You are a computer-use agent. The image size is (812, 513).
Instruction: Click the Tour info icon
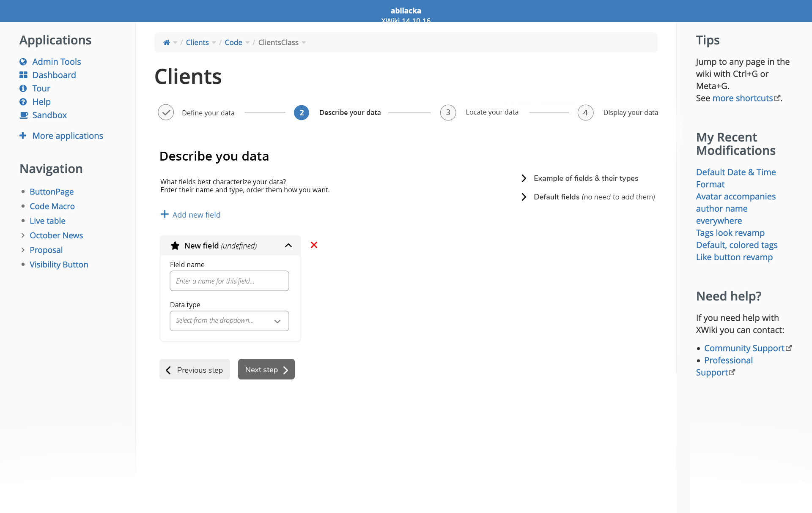23,88
